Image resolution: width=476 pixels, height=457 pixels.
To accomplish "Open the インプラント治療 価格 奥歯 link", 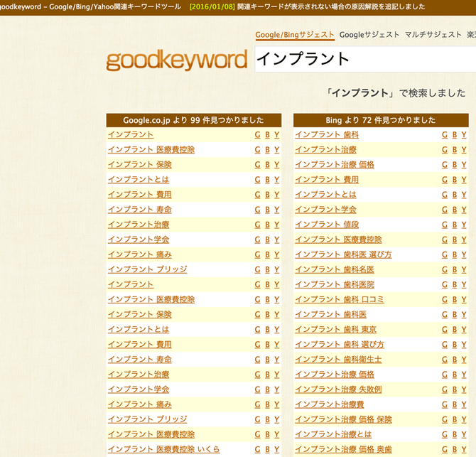I will pyautogui.click(x=343, y=449).
